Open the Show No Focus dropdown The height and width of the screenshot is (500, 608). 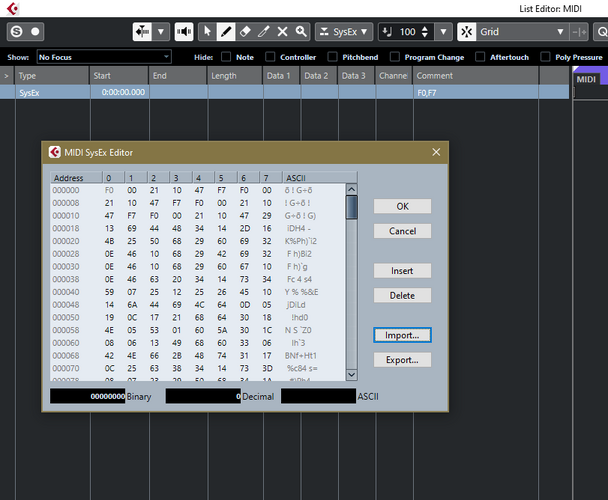104,57
